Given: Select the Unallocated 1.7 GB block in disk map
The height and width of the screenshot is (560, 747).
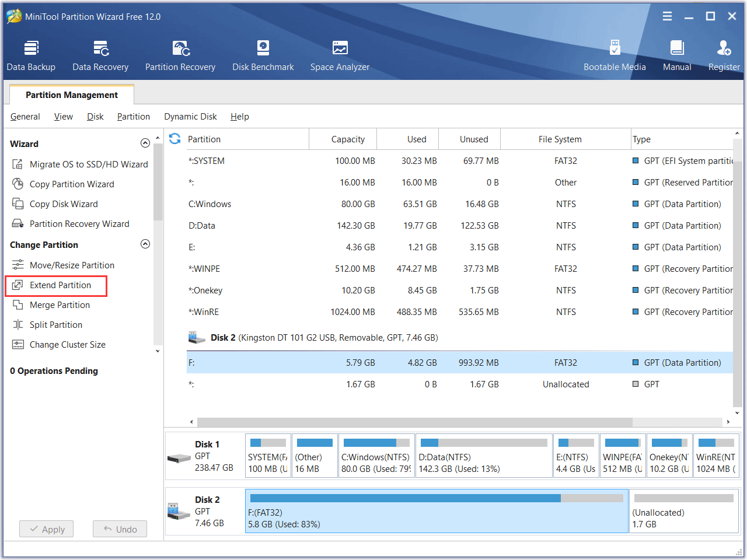Looking at the screenshot, I should click(684, 511).
